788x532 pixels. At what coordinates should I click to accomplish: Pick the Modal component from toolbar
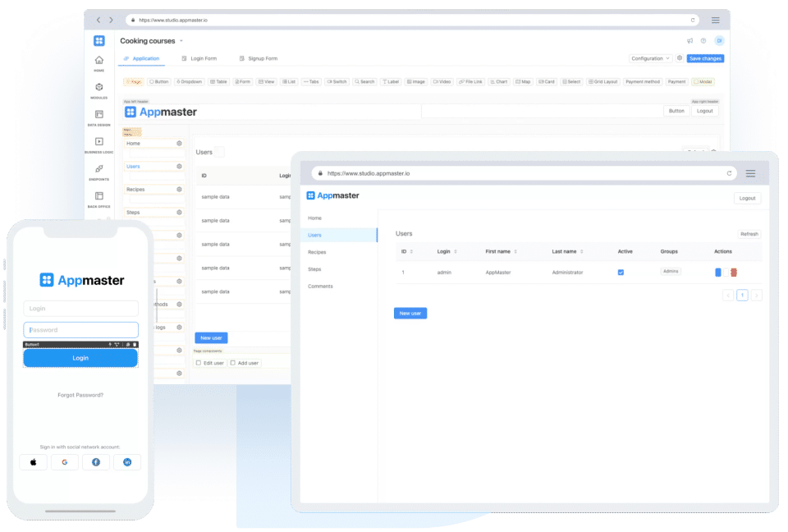[703, 81]
